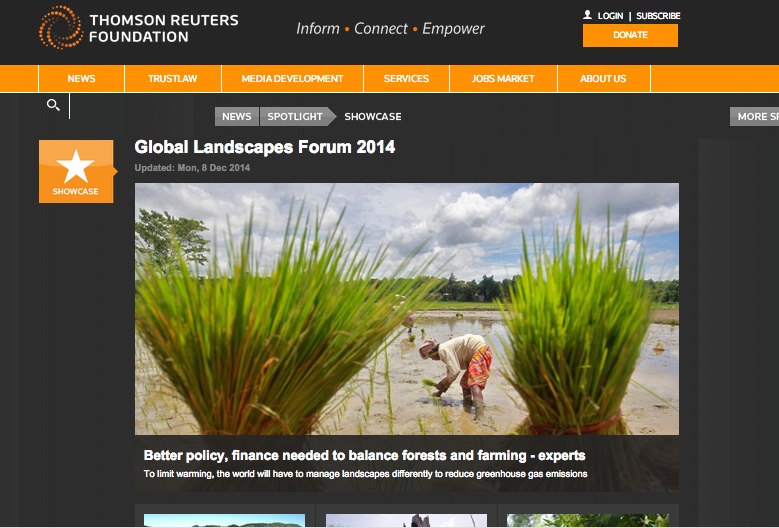The image size is (779, 528).
Task: Select the SPOTLIGHT breadcrumb
Action: [296, 116]
